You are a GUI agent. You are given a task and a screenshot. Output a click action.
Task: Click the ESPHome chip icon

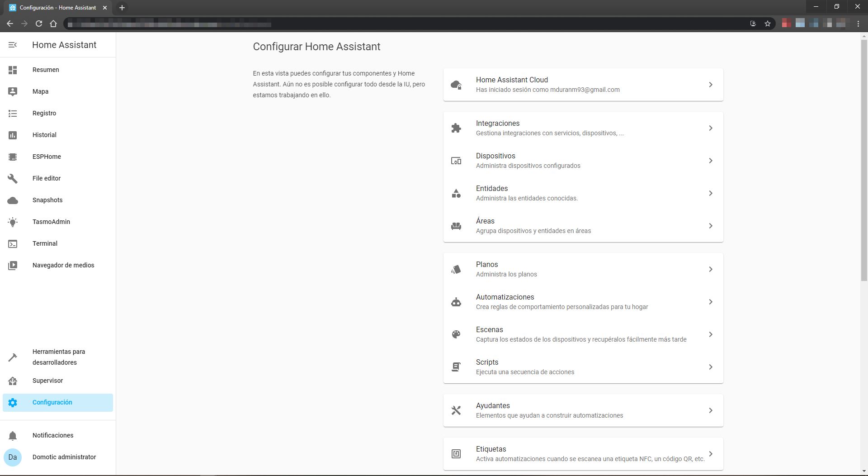13,157
